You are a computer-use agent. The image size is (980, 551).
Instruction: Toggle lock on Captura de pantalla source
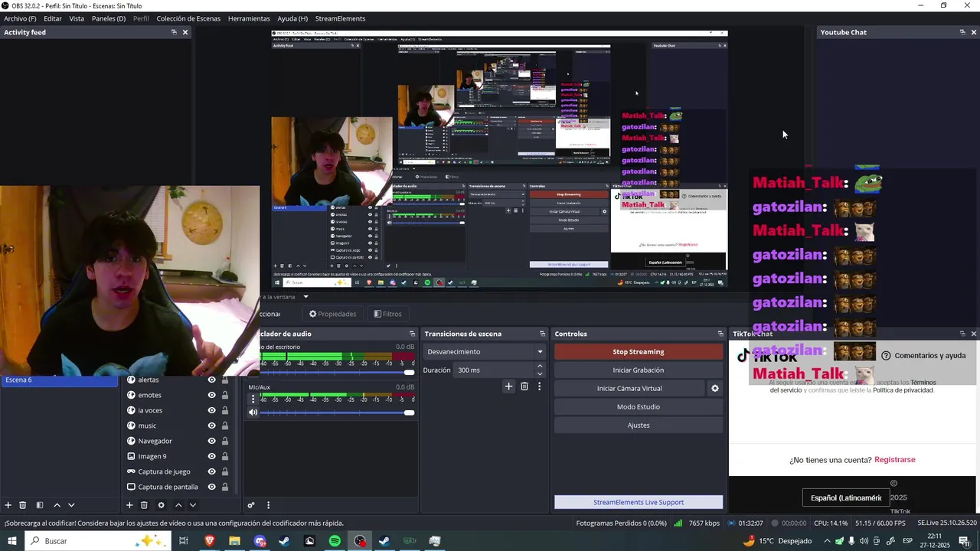coord(225,487)
